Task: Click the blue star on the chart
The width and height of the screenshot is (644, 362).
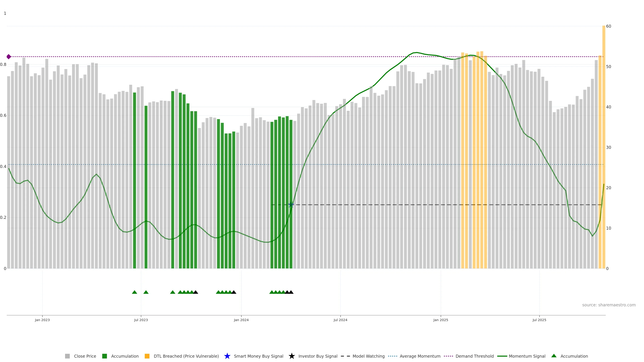Action: click(x=291, y=205)
